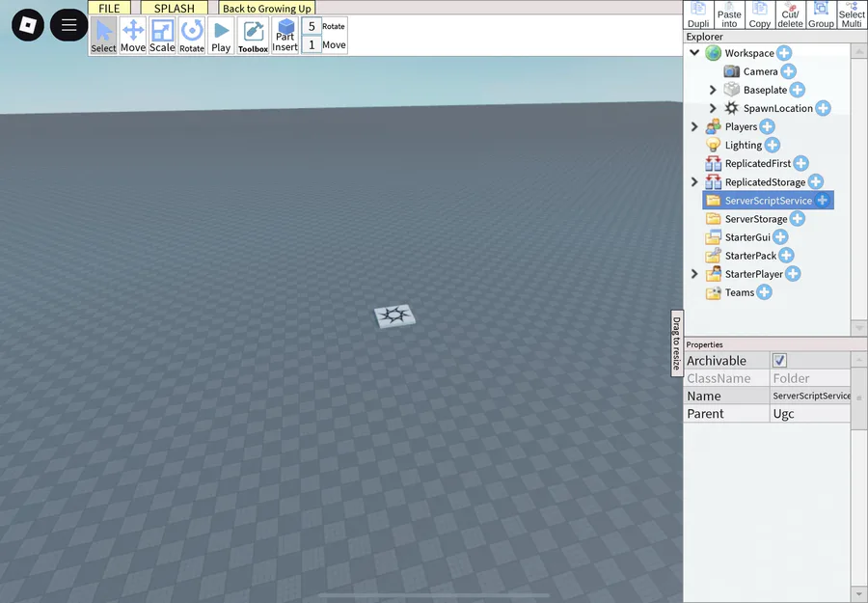Open the FILE tab
Screen dimensions: 868x603
[109, 8]
